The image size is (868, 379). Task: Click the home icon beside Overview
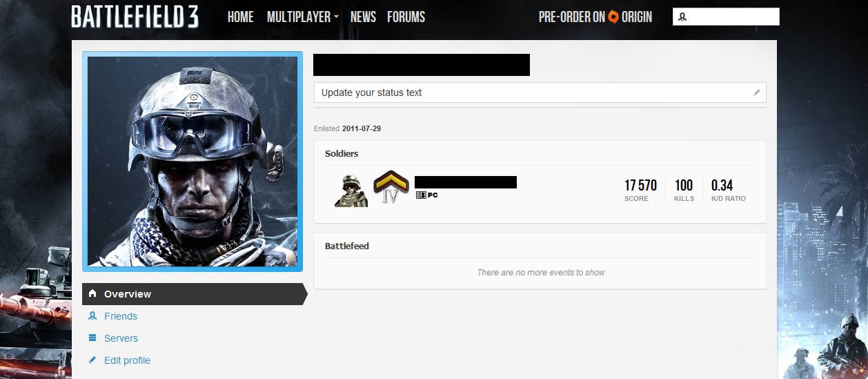point(92,293)
